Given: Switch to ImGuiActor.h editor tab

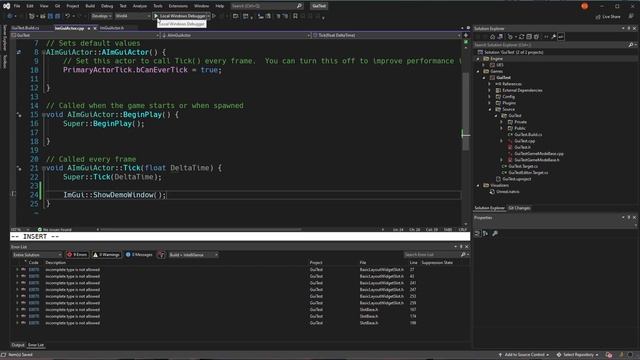Looking at the screenshot, I should (x=112, y=28).
